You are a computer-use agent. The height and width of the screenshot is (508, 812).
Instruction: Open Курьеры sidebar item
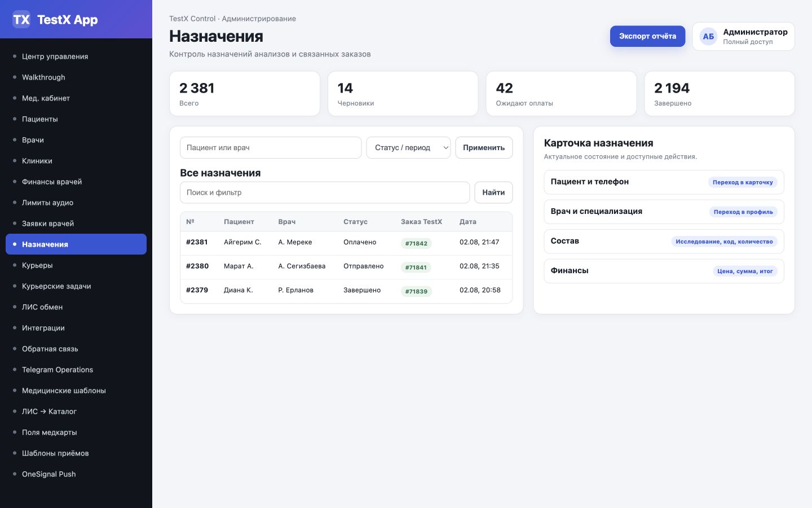pyautogui.click(x=76, y=265)
